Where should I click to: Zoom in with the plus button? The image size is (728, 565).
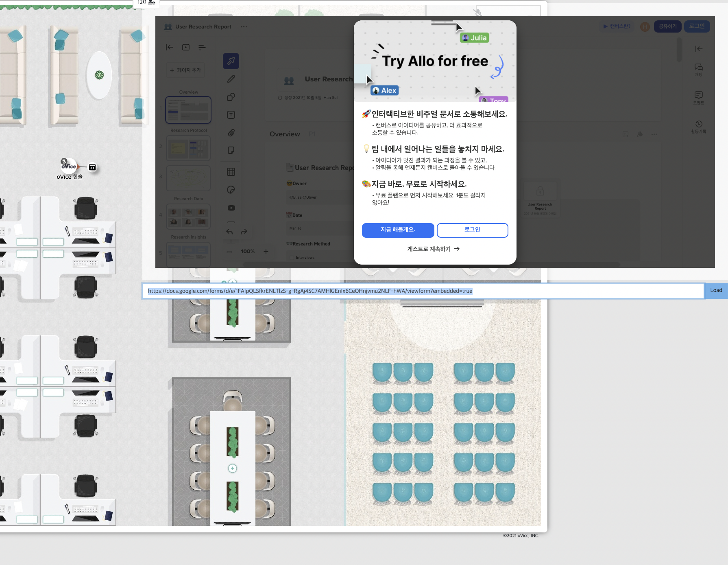tap(266, 252)
